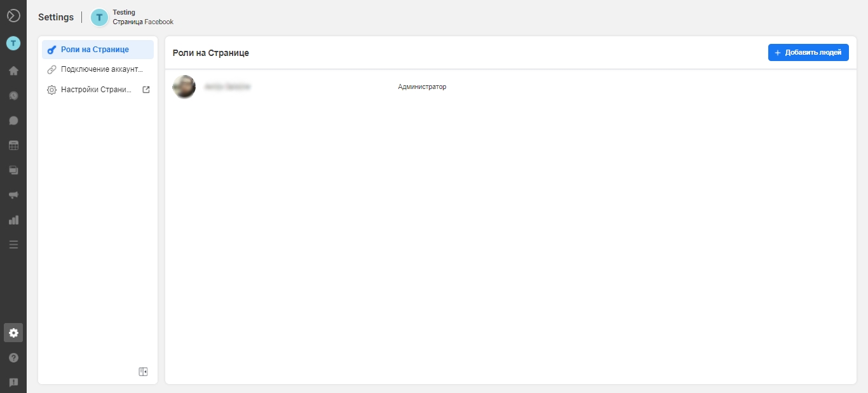This screenshot has width=868, height=393.
Task: Open recent activity via the clock icon
Action: 13,95
